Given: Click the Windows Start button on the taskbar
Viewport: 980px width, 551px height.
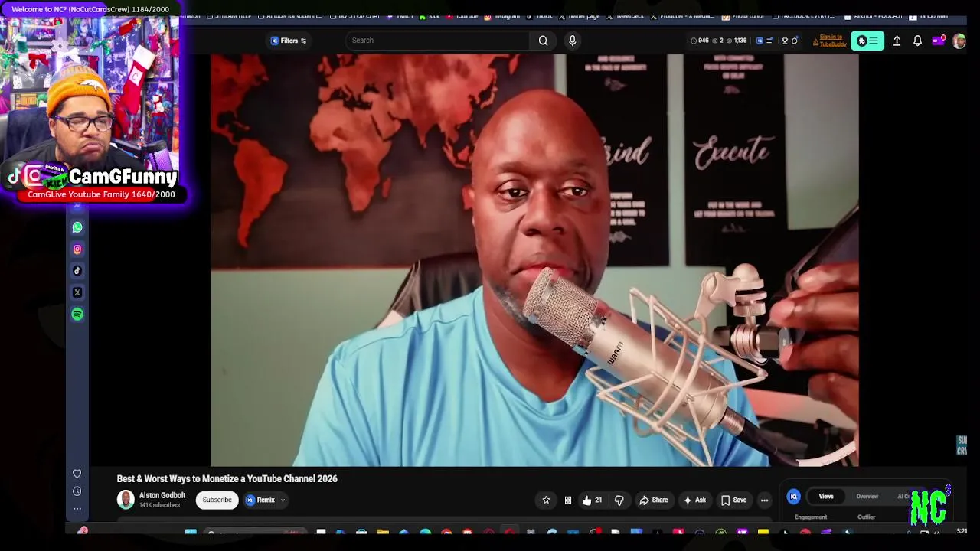Looking at the screenshot, I should point(191,533).
